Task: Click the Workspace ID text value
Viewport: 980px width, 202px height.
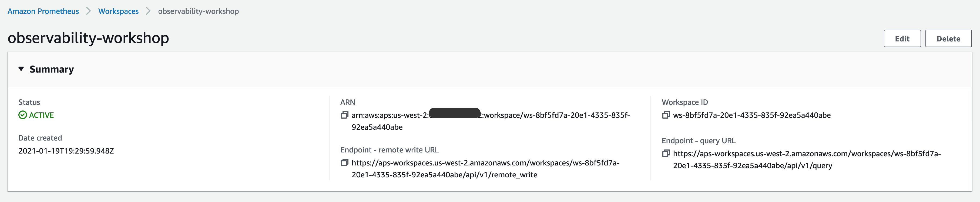Action: tap(752, 115)
